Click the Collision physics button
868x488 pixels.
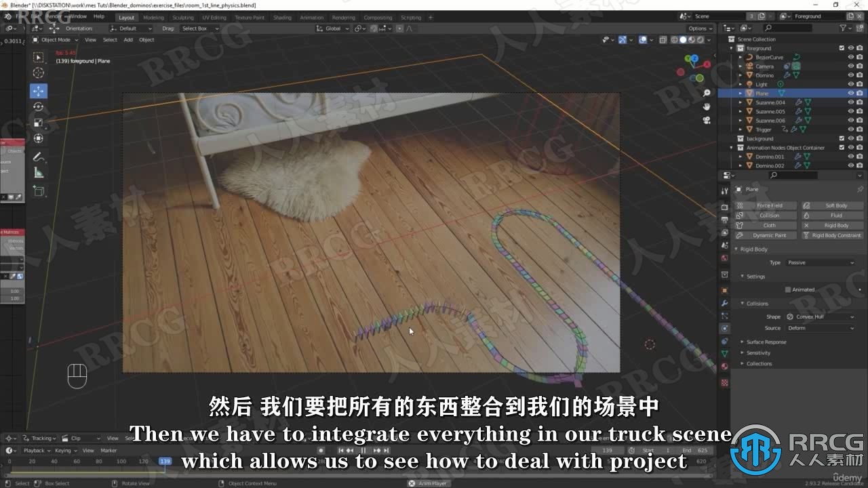tap(765, 216)
